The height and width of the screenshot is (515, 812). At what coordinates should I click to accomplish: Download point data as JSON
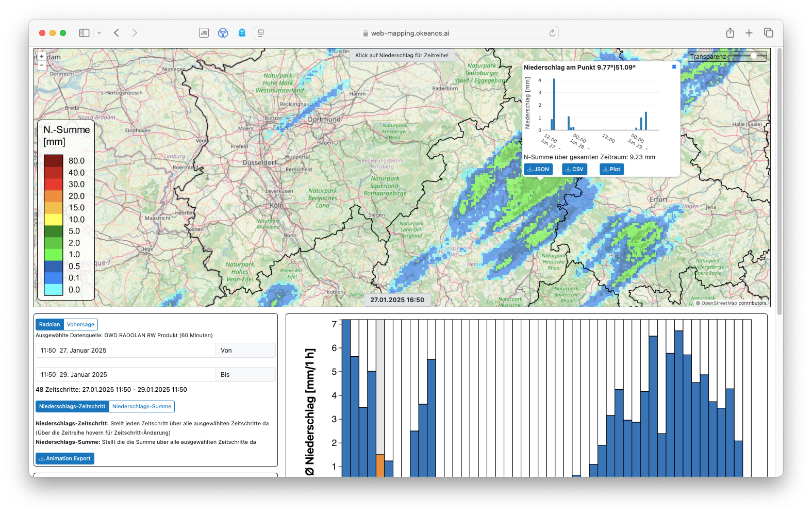click(538, 169)
